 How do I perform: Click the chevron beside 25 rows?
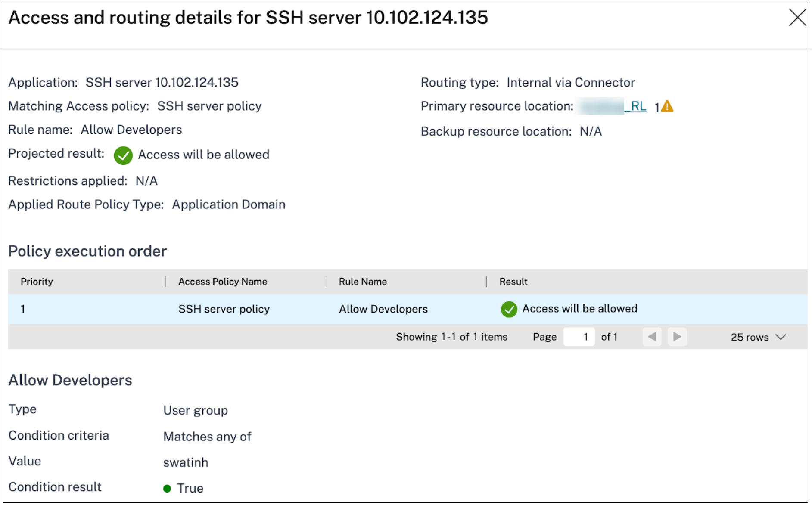tap(781, 337)
